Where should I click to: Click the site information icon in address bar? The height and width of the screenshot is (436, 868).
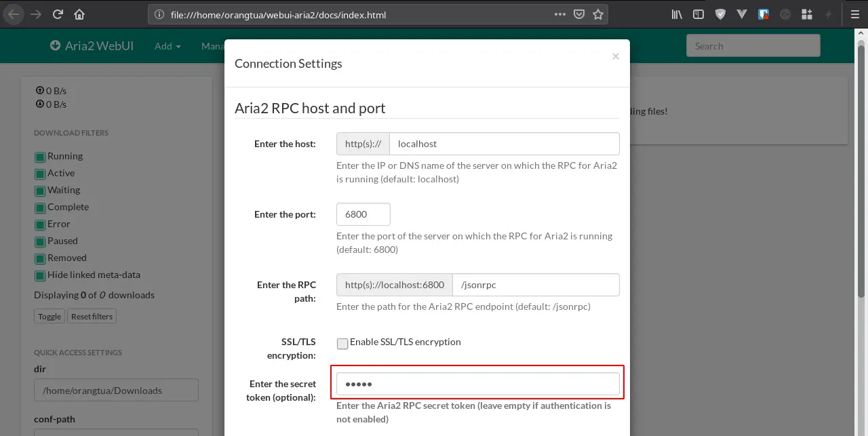tap(159, 14)
